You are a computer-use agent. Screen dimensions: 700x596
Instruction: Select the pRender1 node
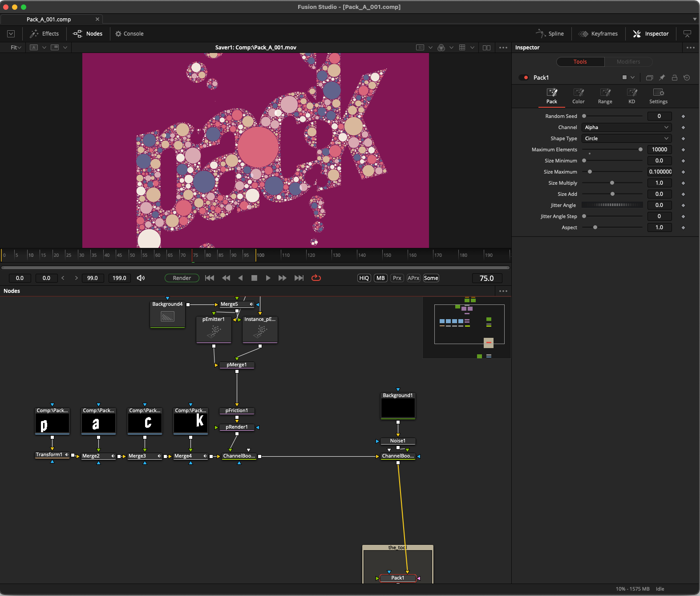[x=237, y=427]
